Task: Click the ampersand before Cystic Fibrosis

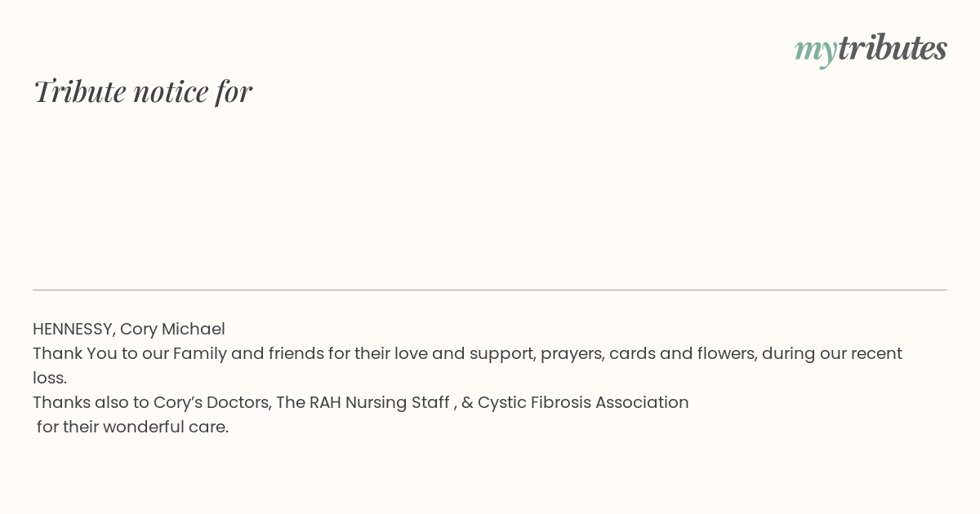Action: point(467,403)
